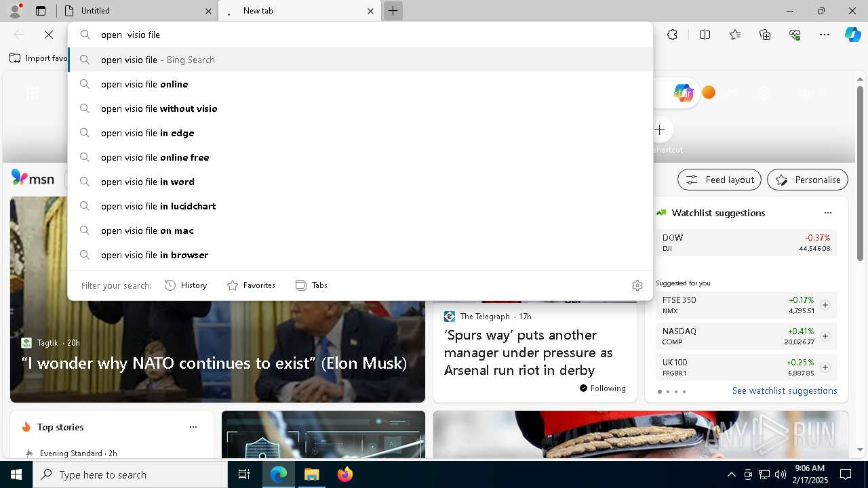Click the taskbar search box
The width and height of the screenshot is (868, 488).
coord(130,474)
